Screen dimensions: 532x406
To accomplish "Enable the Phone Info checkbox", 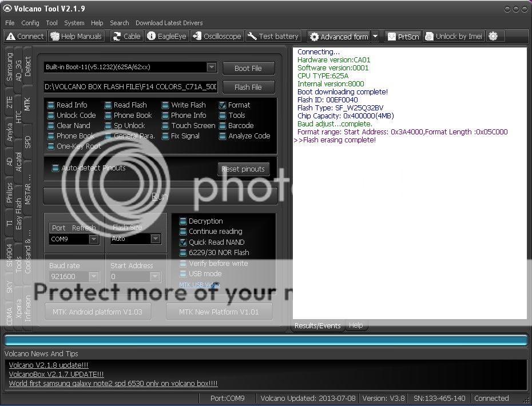I will point(165,116).
